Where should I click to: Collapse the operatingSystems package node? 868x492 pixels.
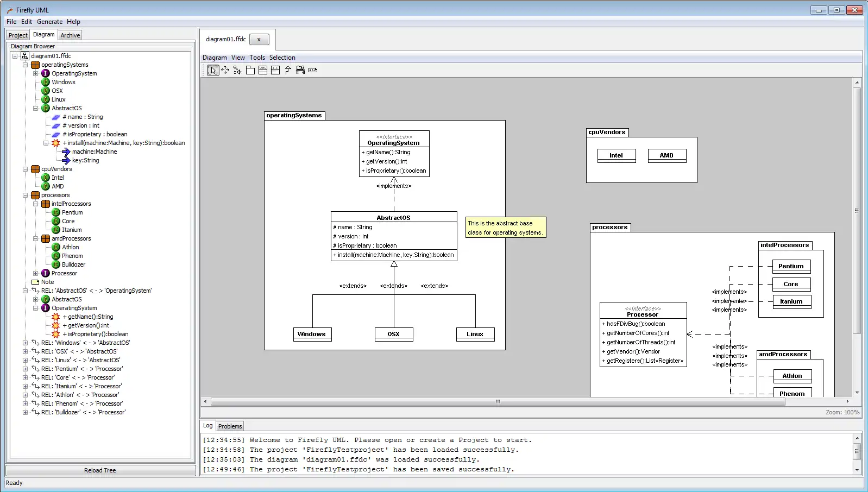click(x=25, y=65)
